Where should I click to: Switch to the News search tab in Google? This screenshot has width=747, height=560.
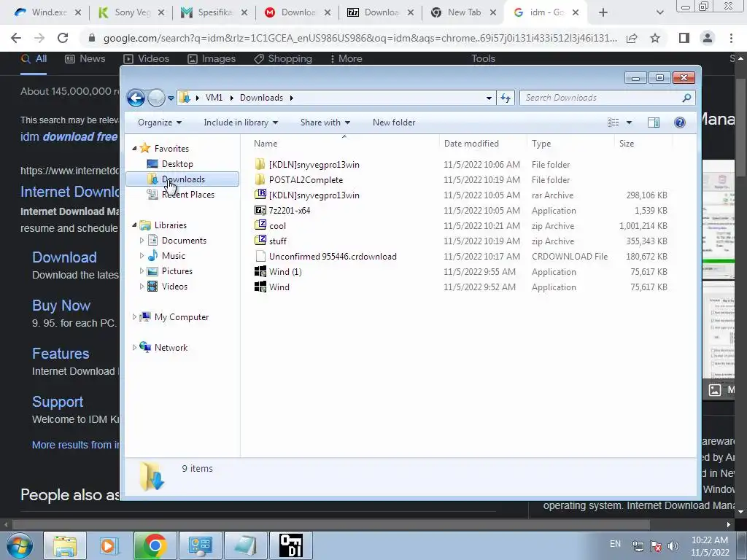(85, 58)
